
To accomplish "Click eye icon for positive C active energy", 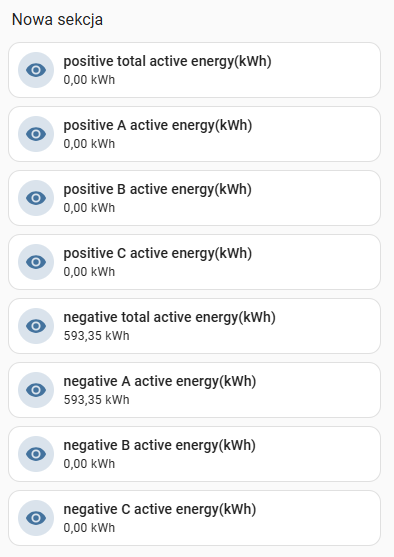I will [36, 262].
